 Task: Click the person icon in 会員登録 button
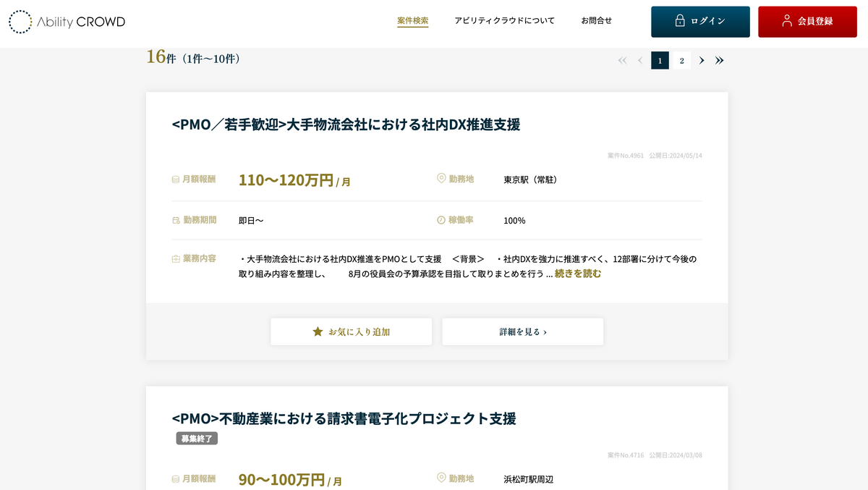tap(787, 21)
